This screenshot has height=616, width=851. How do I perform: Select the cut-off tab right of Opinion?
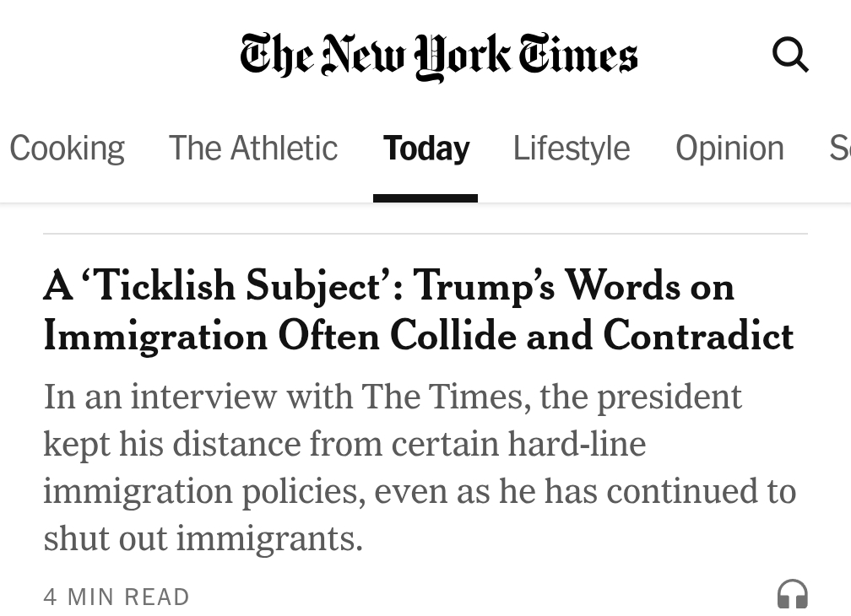coord(839,149)
